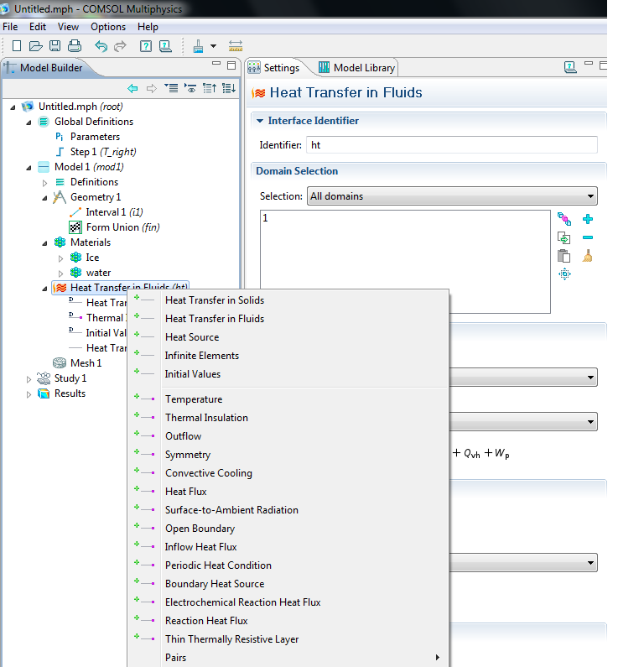Image resolution: width=644 pixels, height=667 pixels.
Task: Click the Clear Selection broom icon
Action: click(x=587, y=256)
